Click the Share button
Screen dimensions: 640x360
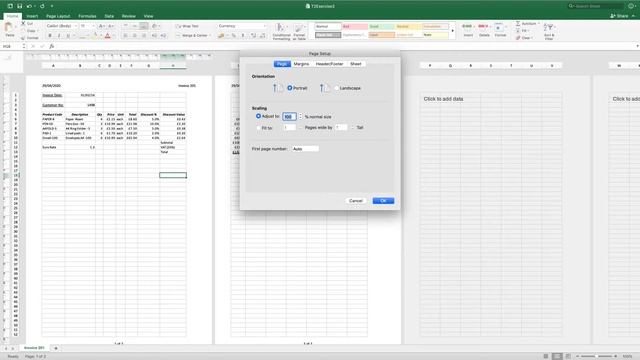point(619,16)
